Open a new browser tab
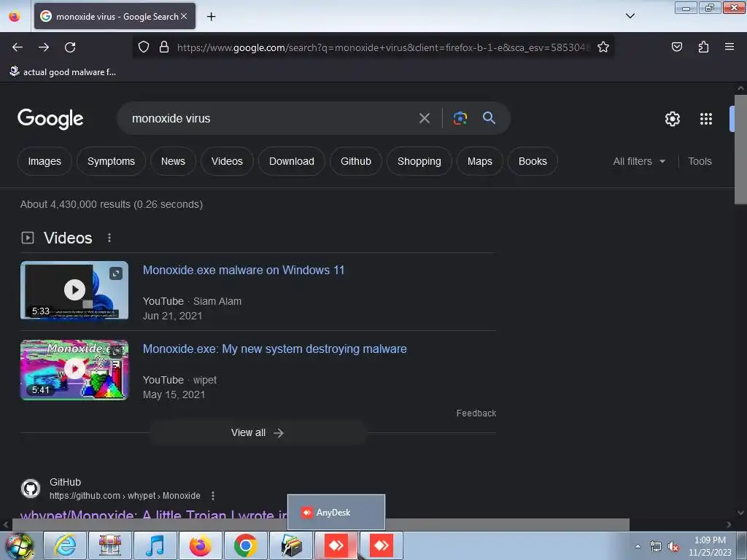The width and height of the screenshot is (747, 560). click(x=211, y=17)
